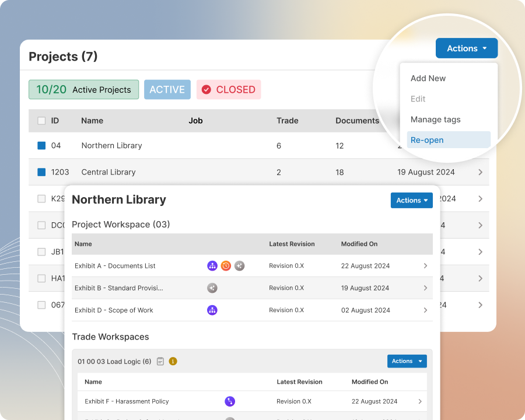Open the Northern Library Actions dropdown
The width and height of the screenshot is (525, 420).
click(x=411, y=200)
